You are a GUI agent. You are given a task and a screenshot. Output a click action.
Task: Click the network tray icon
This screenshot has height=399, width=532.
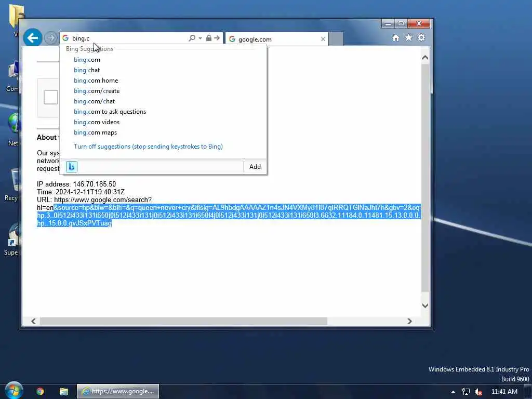click(x=466, y=392)
